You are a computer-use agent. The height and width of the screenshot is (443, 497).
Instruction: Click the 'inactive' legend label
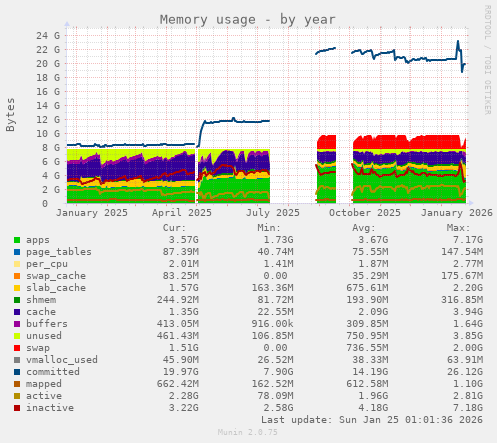(x=50, y=408)
